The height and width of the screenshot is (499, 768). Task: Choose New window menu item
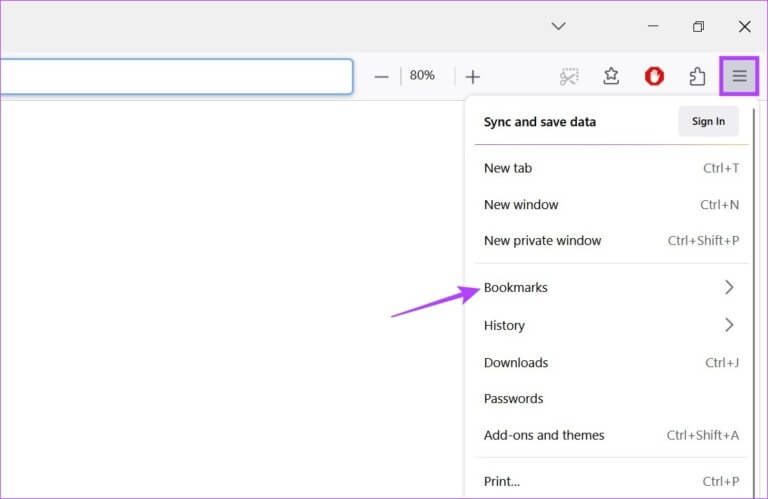tap(611, 205)
